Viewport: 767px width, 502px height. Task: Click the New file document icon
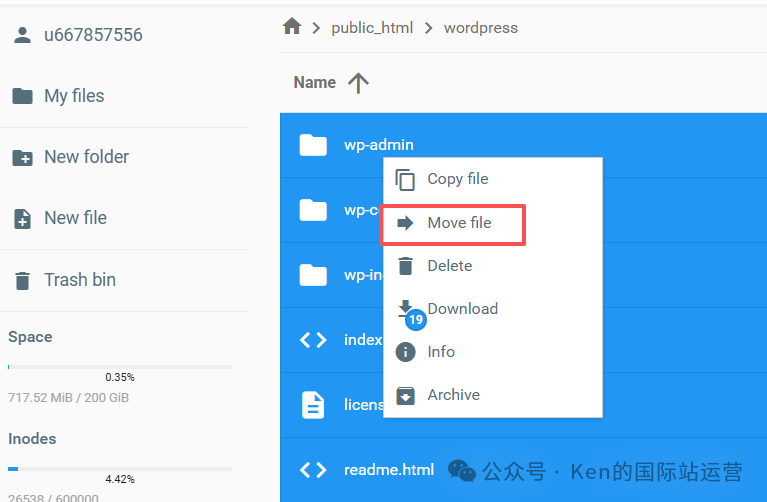click(23, 219)
